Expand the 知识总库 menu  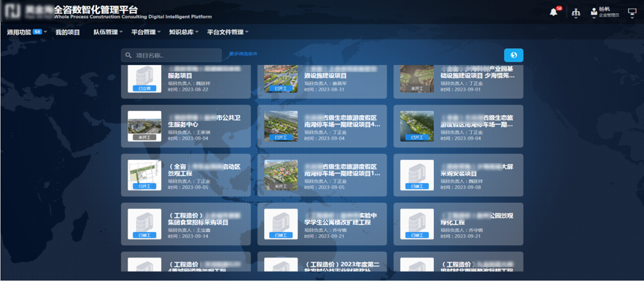[184, 32]
